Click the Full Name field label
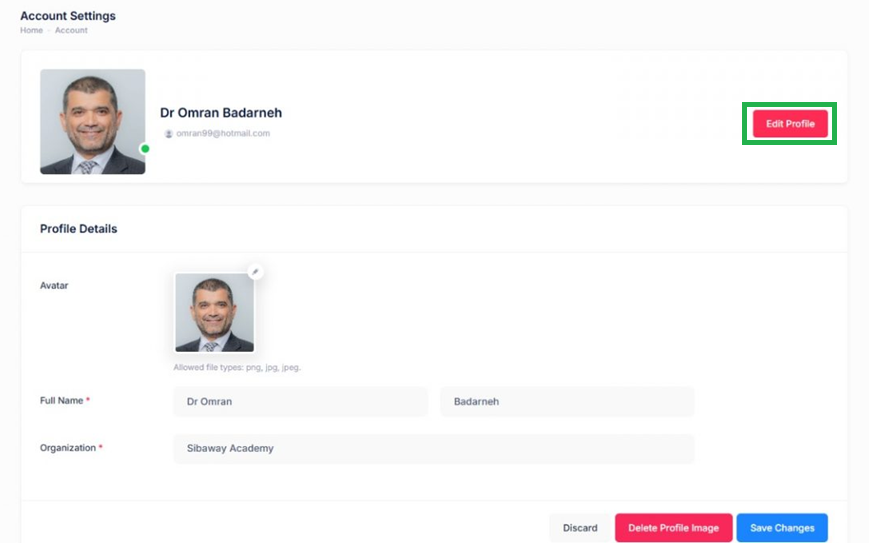Screen dimensions: 869x543 [x=62, y=400]
